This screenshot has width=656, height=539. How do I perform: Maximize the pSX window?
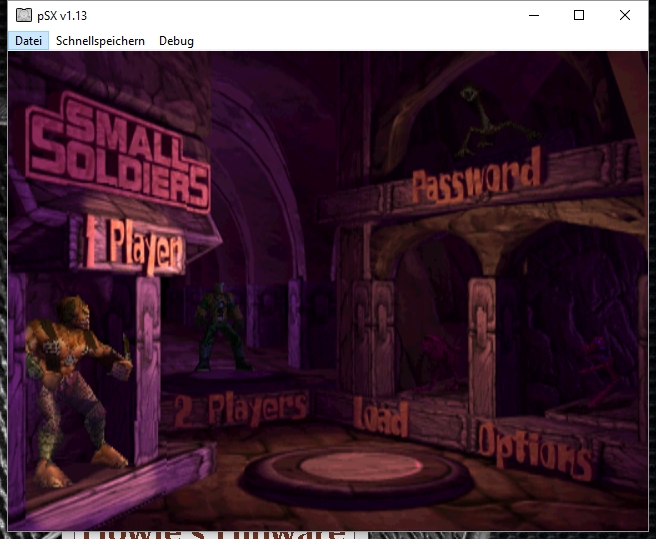[x=579, y=15]
